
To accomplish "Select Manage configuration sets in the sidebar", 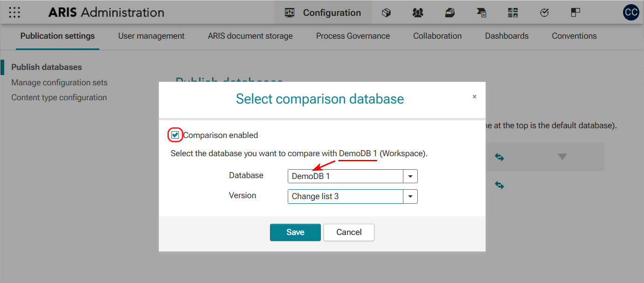I will pyautogui.click(x=59, y=83).
